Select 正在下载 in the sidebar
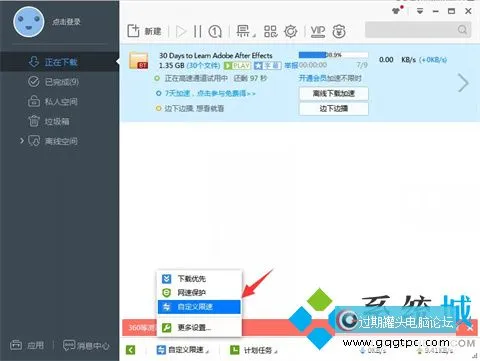This screenshot has height=361, width=480. pos(59,62)
